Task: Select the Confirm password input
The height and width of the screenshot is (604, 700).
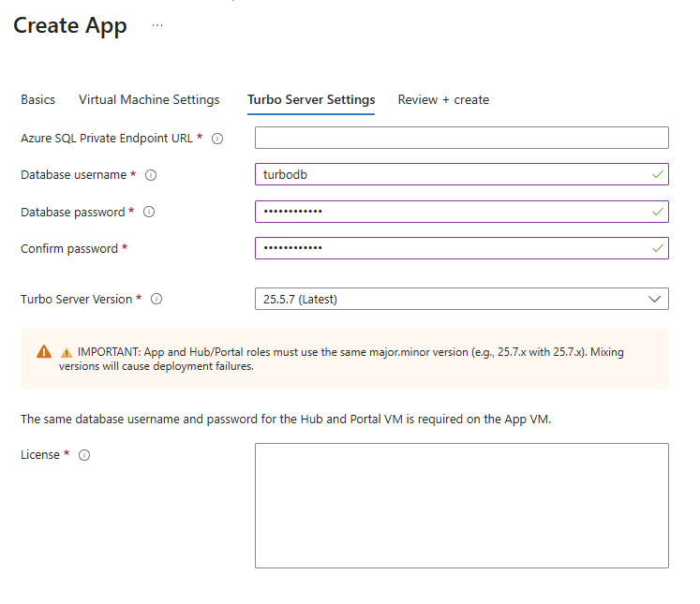Action: pos(450,248)
